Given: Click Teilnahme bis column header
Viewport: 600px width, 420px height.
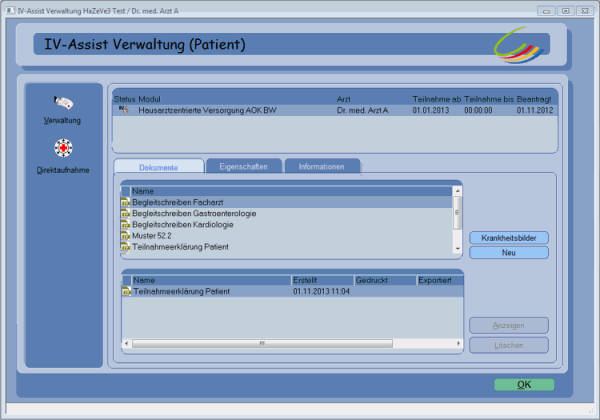Looking at the screenshot, I should (489, 99).
